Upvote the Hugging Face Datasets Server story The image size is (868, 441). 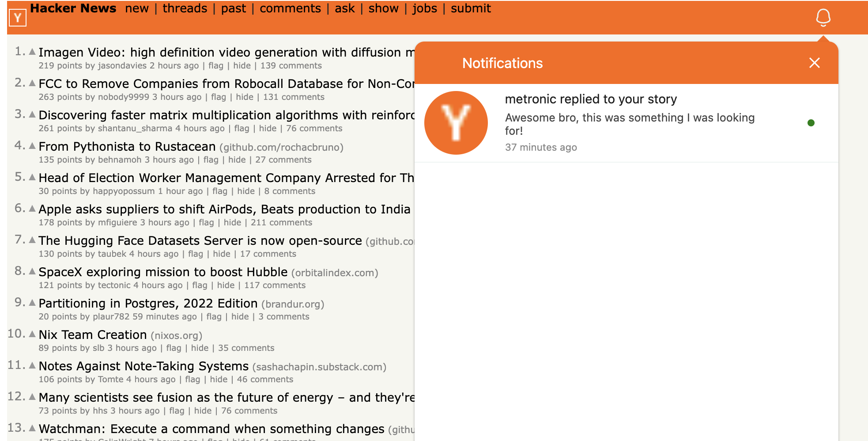(x=32, y=240)
